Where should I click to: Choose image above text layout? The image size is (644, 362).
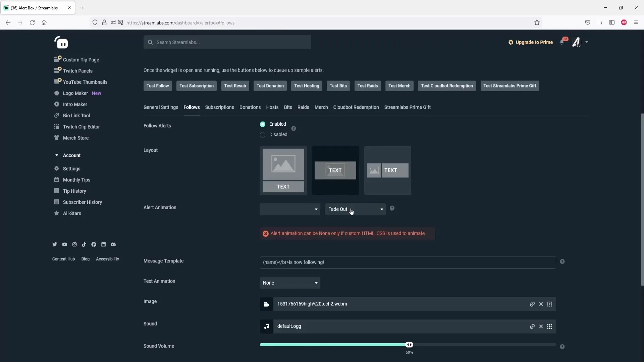tap(283, 170)
